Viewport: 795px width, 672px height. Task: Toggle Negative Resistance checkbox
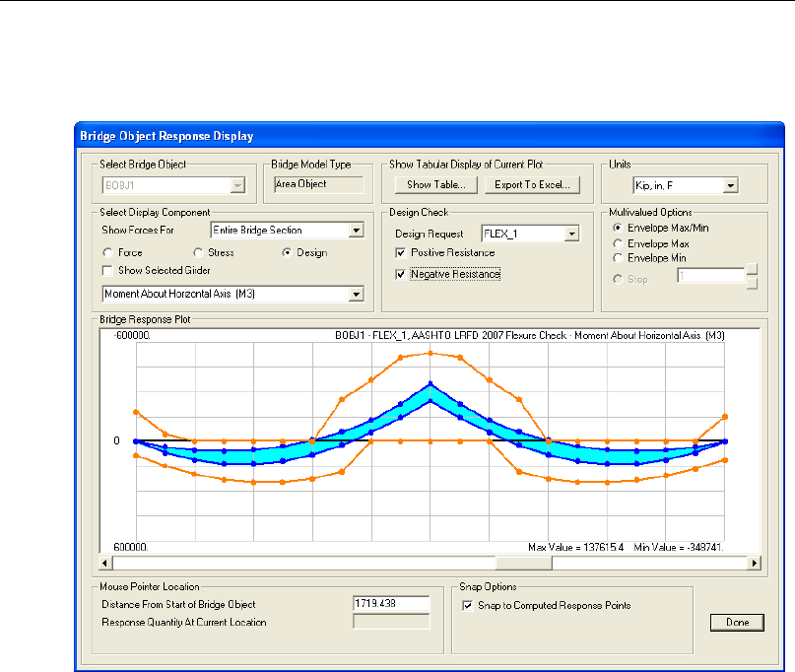401,274
